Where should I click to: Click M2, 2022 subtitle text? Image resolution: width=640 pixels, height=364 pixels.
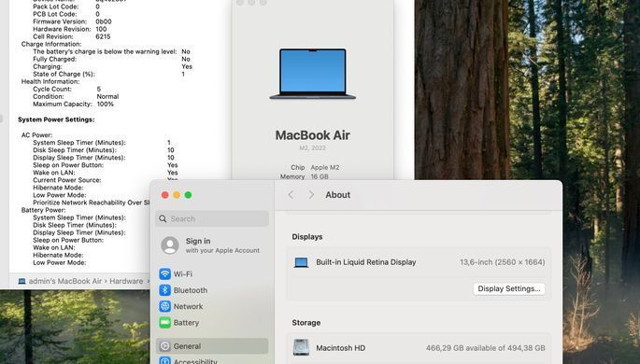(313, 148)
